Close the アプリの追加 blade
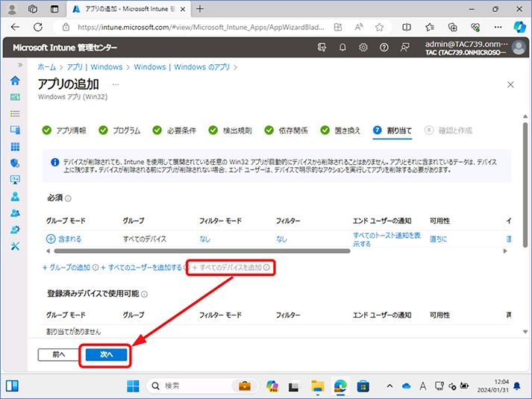Viewport: 532px width, 399px height. [x=510, y=85]
